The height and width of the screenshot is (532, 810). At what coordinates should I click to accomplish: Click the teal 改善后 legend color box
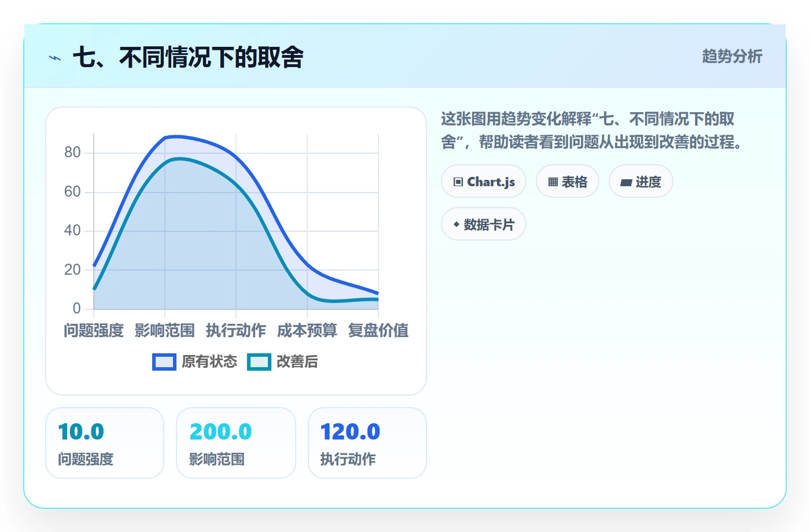coord(259,362)
